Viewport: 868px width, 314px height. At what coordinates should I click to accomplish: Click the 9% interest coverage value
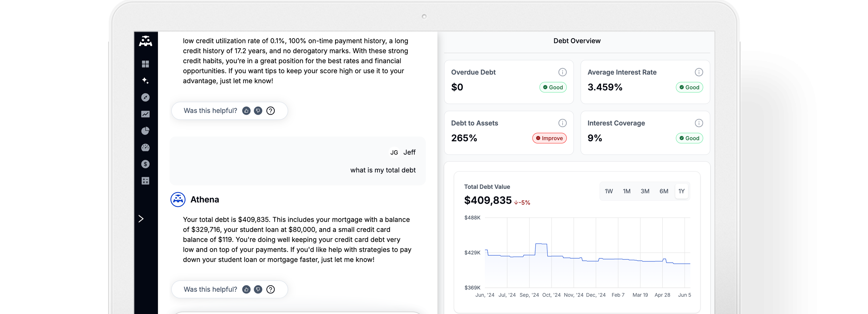[x=595, y=138]
